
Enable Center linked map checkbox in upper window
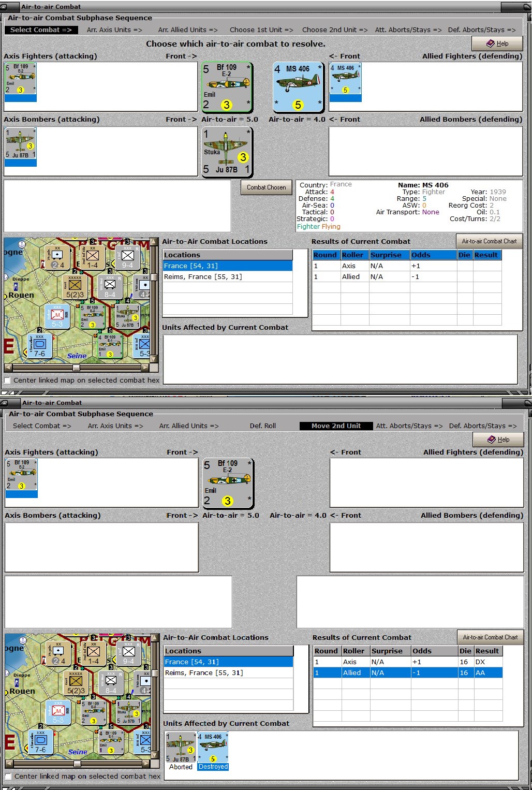pos(7,381)
